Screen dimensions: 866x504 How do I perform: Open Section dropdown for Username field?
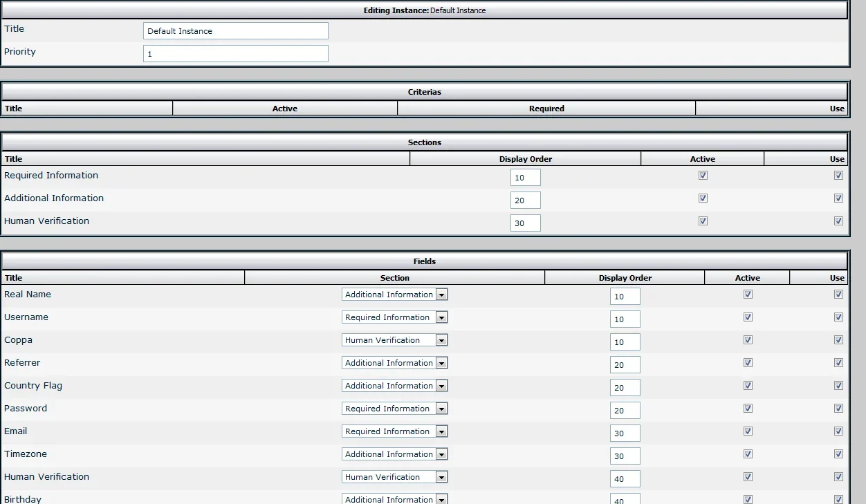pos(395,317)
